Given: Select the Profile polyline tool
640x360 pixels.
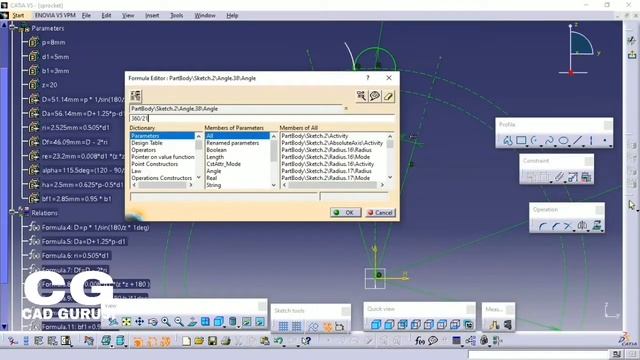Looking at the screenshot, I should click(507, 141).
